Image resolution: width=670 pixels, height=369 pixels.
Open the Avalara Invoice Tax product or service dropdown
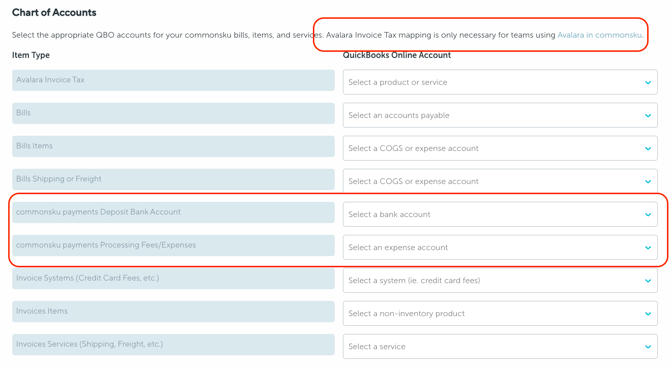point(500,82)
